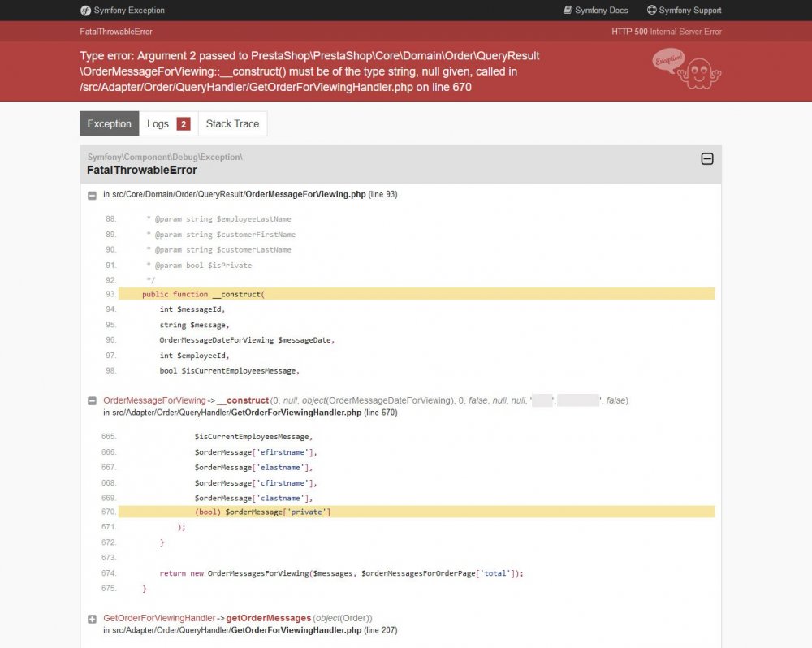Click the FatalThrowableError panel heading
812x648 pixels.
point(142,170)
